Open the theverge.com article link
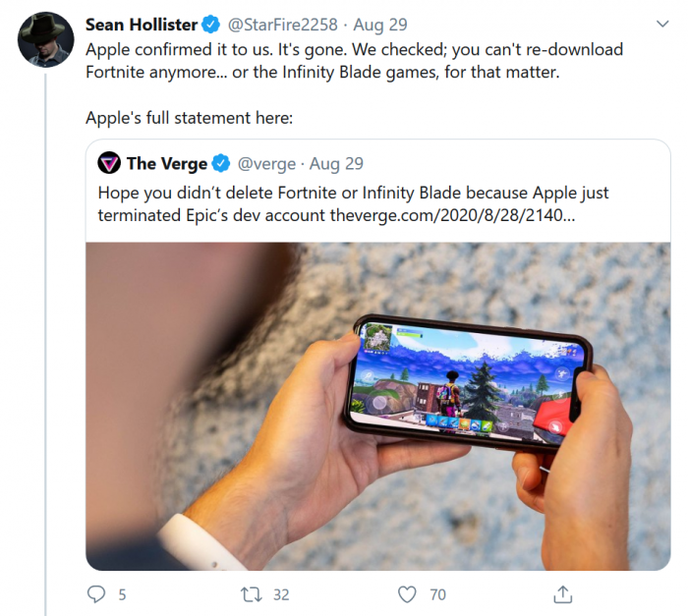Screen dimensions: 688x616 [453, 214]
